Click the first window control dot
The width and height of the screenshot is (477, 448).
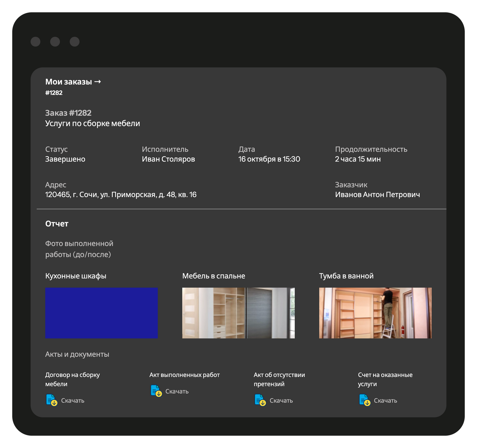[x=35, y=42]
